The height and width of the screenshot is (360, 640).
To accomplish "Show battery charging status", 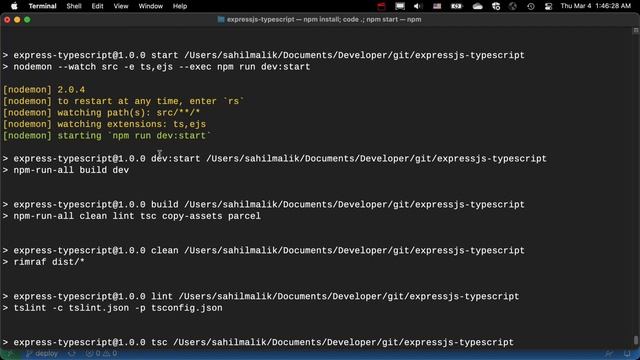I will [456, 6].
